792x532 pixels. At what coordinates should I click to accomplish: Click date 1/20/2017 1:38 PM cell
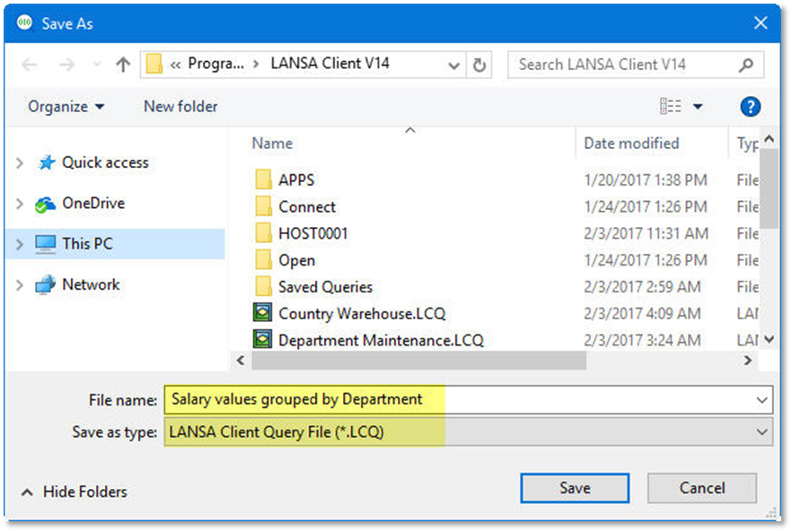(x=646, y=180)
